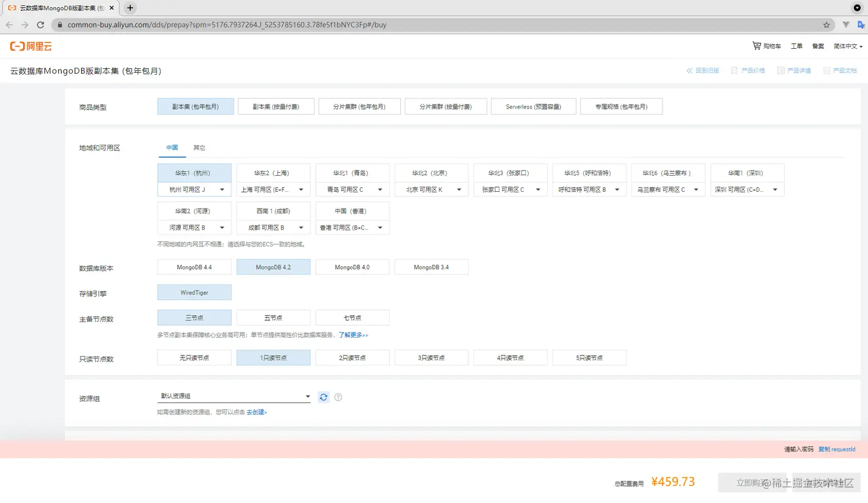This screenshot has height=503, width=868.
Task: Choose 1只读节点 option
Action: (x=273, y=358)
